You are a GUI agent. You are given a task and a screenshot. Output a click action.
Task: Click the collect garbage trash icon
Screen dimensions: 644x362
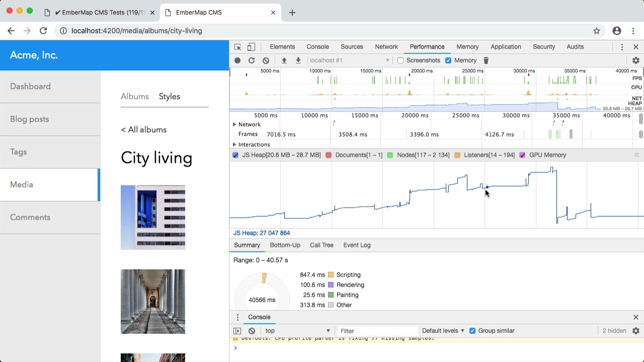[486, 60]
